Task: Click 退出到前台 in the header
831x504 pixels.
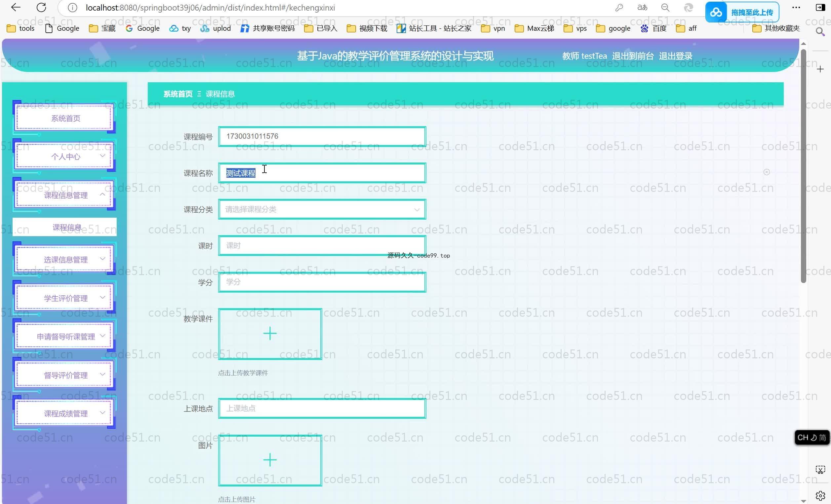Action: click(633, 56)
